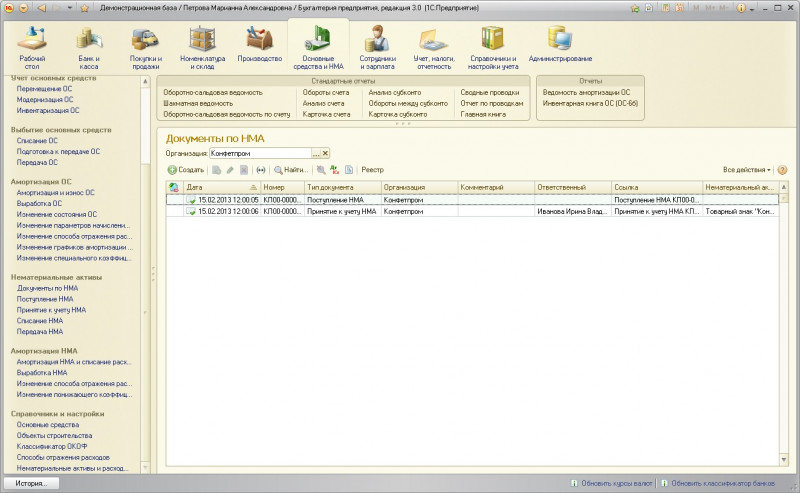Open the Рабочий стол section
This screenshot has width=800, height=493.
click(32, 48)
